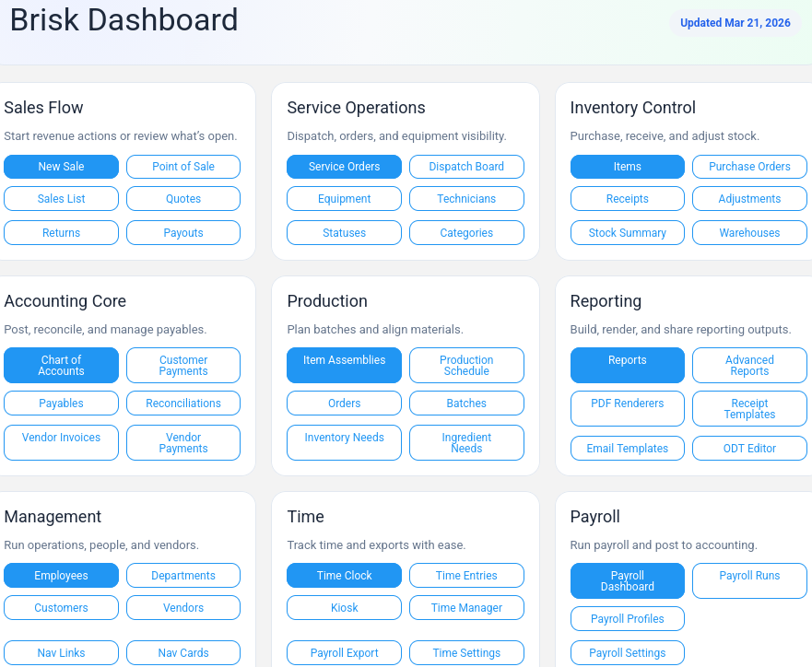
Task: Open Quotes under Sales Flow
Action: tap(182, 198)
